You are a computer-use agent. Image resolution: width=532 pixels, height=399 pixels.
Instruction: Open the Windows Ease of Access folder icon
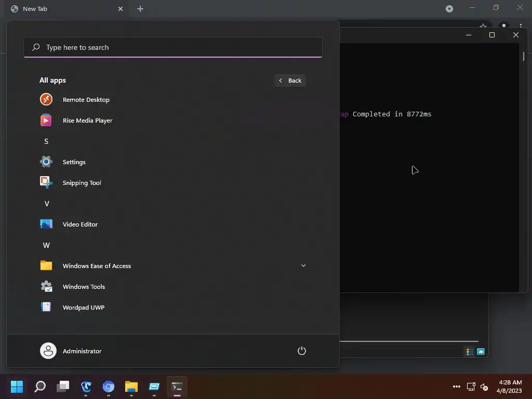coord(46,265)
